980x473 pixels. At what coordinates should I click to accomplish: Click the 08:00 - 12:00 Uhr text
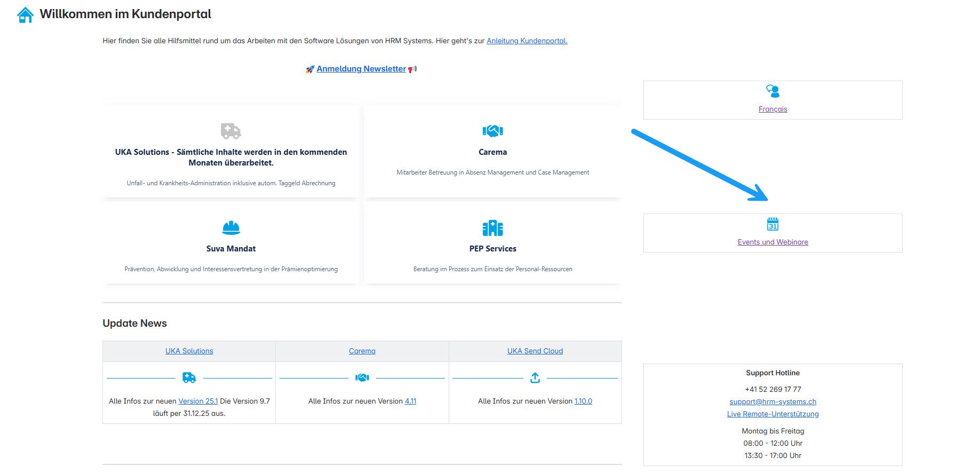point(773,443)
